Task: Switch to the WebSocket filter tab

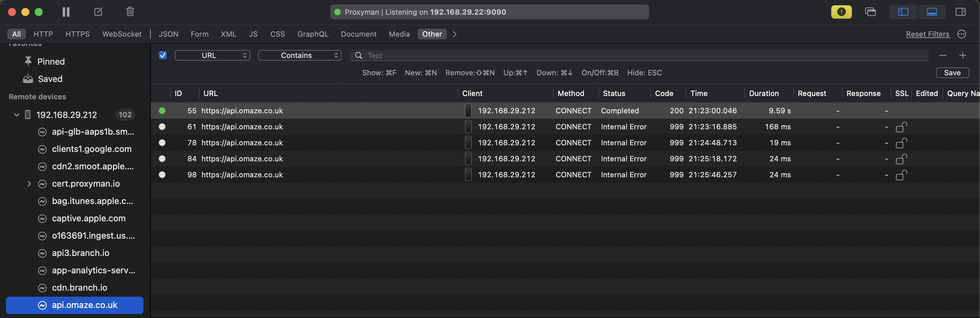Action: coord(122,34)
